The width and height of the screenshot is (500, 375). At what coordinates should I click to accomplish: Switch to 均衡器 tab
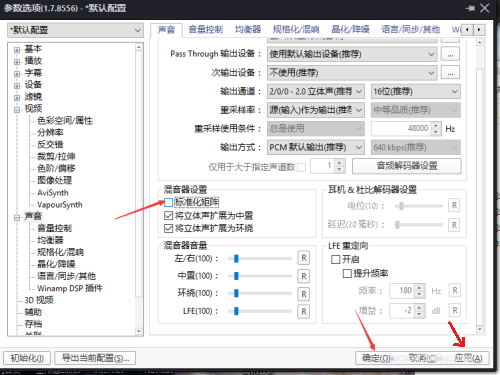point(248,30)
